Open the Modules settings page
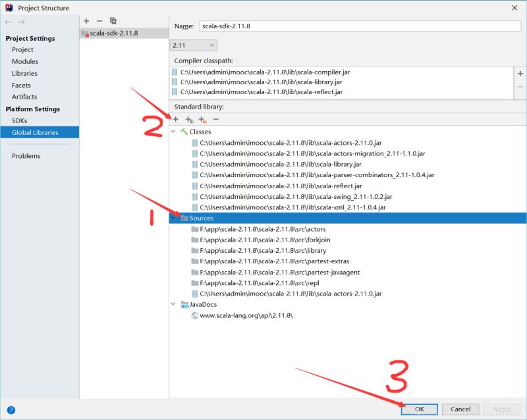The width and height of the screenshot is (527, 420). pyautogui.click(x=25, y=61)
